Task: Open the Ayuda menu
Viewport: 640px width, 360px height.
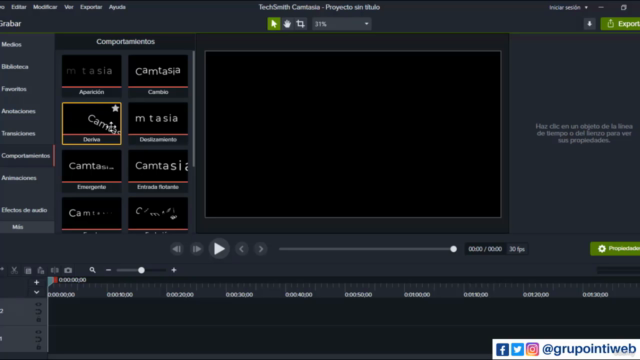Action: point(117,7)
